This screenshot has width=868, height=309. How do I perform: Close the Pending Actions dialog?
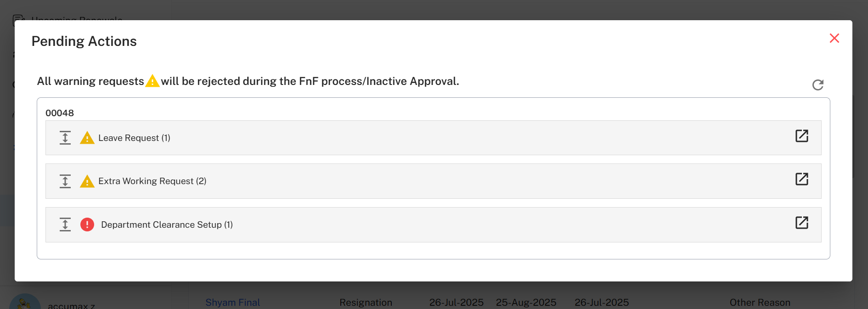pos(834,38)
